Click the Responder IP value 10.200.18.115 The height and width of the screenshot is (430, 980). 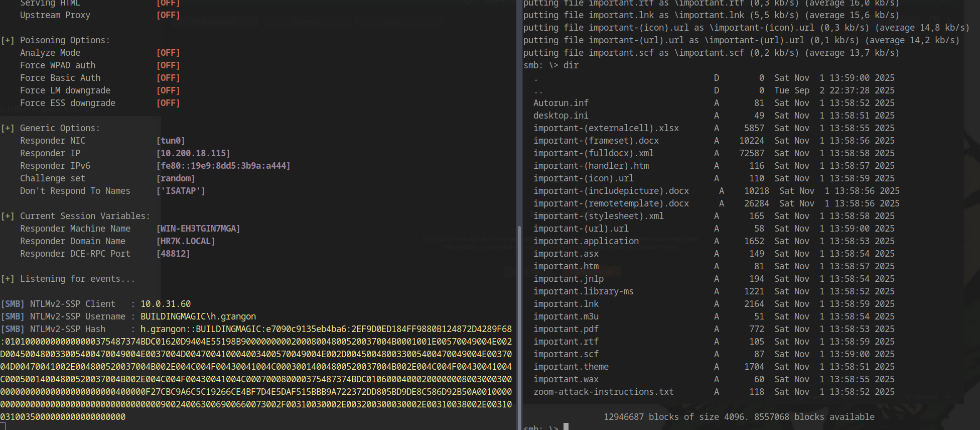193,153
